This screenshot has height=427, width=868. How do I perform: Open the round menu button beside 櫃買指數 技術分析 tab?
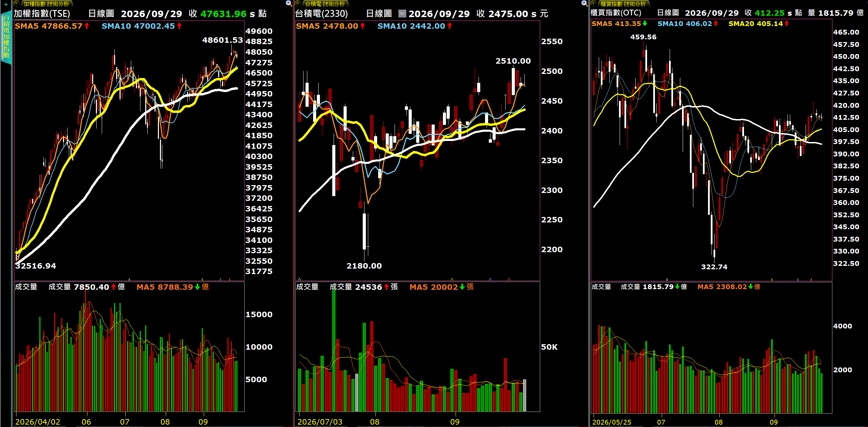pyautogui.click(x=594, y=4)
